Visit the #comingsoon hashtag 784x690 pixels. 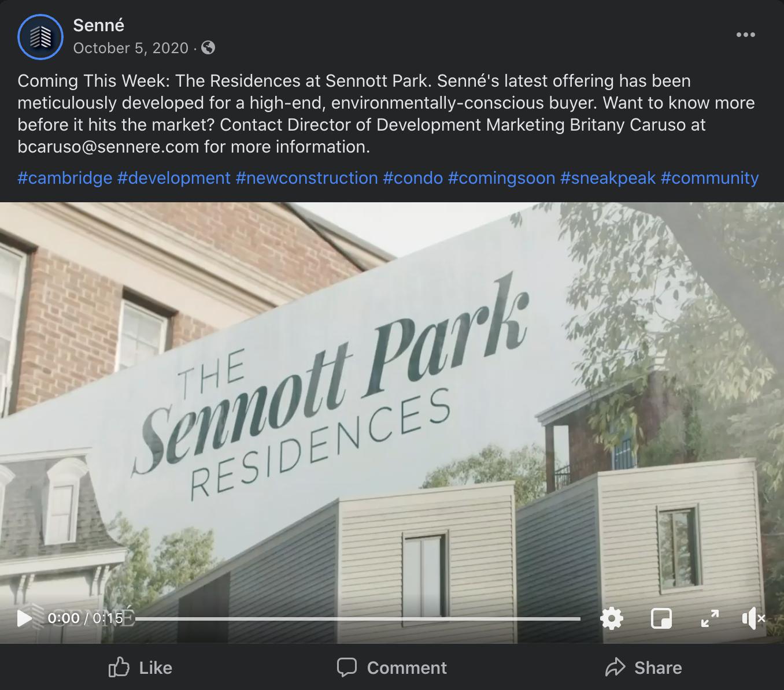point(501,178)
